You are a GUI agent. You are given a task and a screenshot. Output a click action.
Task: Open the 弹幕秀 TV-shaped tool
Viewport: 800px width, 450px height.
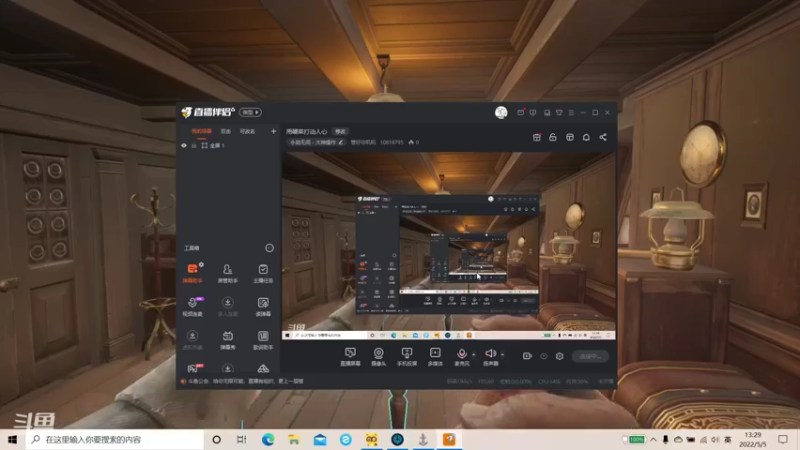[228, 340]
